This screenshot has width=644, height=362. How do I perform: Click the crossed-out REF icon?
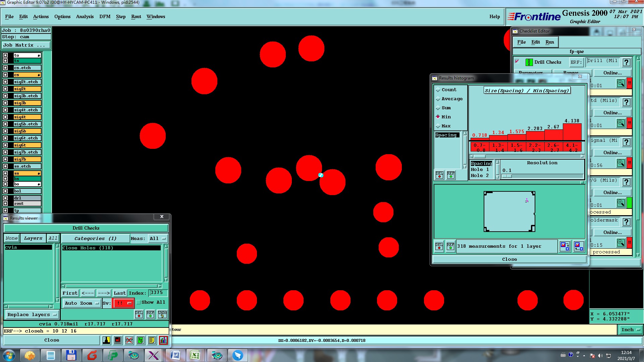[x=129, y=340]
